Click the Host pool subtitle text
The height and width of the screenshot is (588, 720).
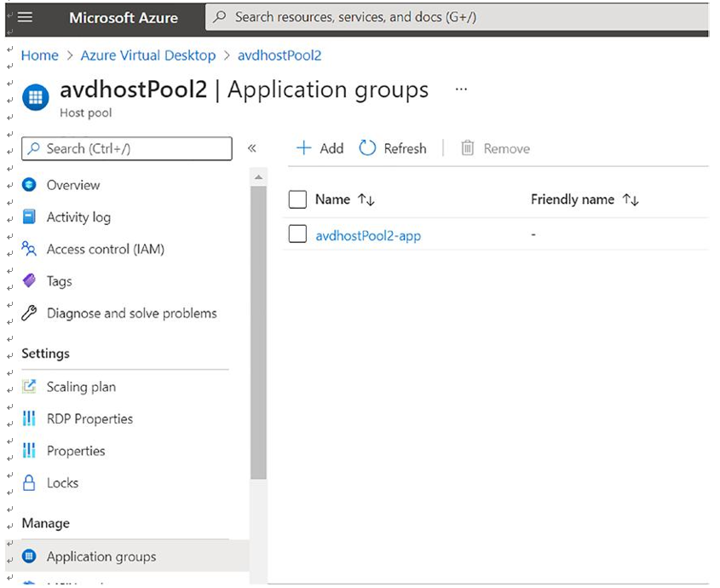(x=85, y=113)
